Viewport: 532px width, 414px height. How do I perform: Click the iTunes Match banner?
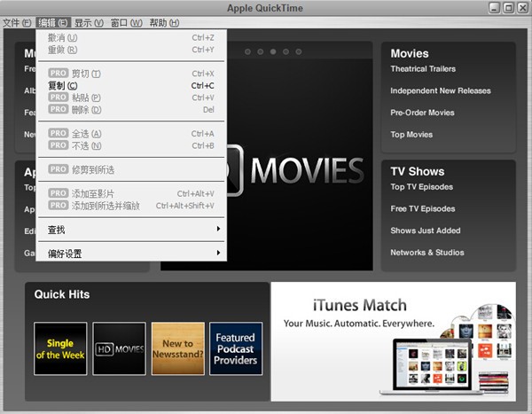(x=393, y=339)
